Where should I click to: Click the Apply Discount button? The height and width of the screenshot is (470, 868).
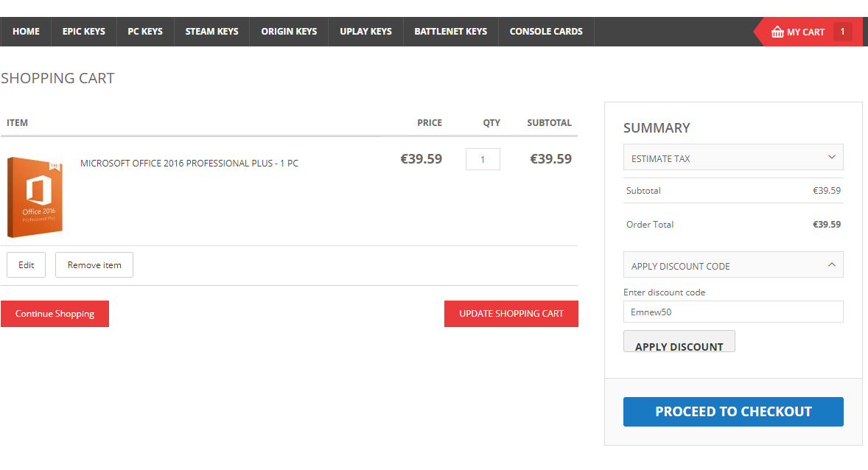(x=679, y=343)
